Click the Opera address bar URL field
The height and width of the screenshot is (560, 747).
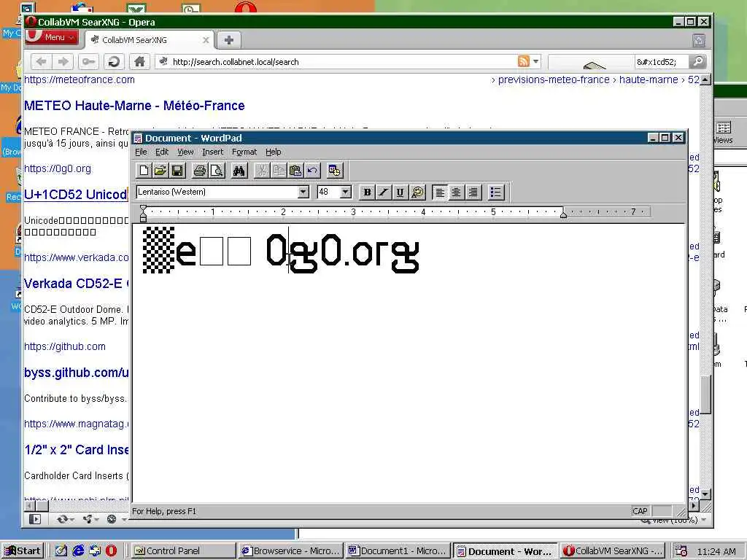[x=343, y=62]
